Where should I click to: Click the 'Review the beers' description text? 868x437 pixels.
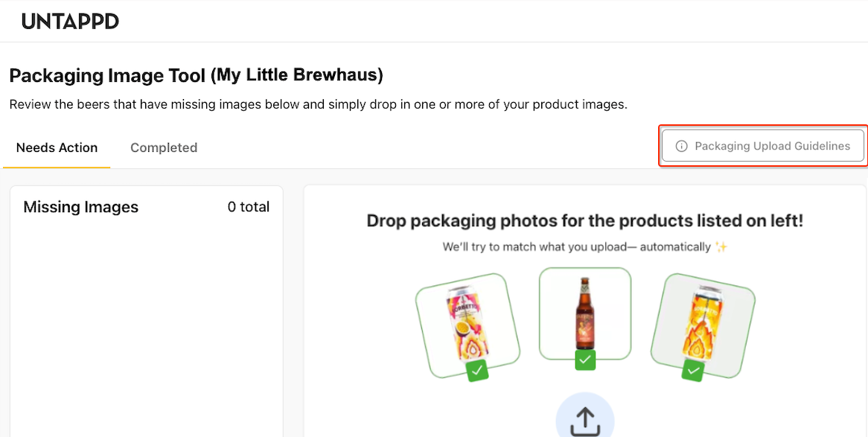[318, 104]
